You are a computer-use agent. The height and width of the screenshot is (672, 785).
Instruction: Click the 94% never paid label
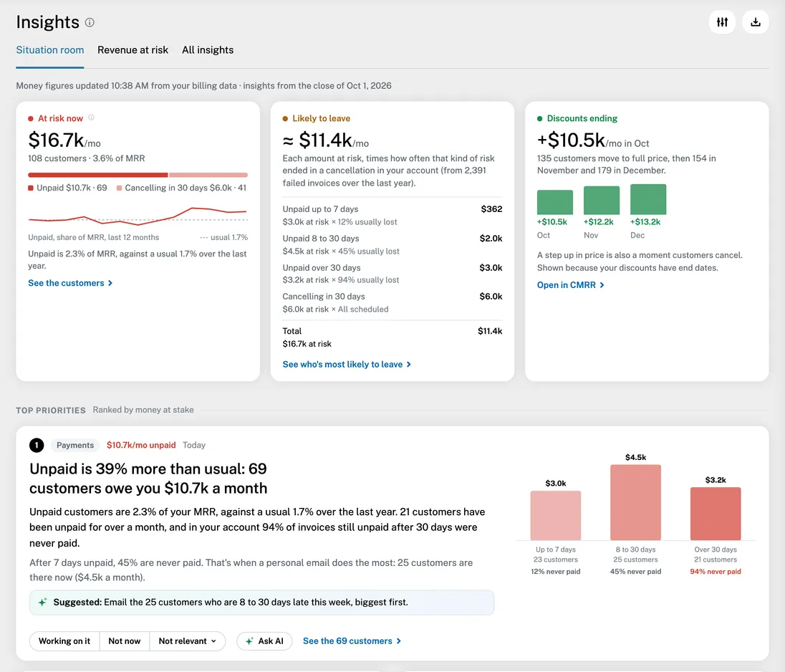click(x=716, y=572)
